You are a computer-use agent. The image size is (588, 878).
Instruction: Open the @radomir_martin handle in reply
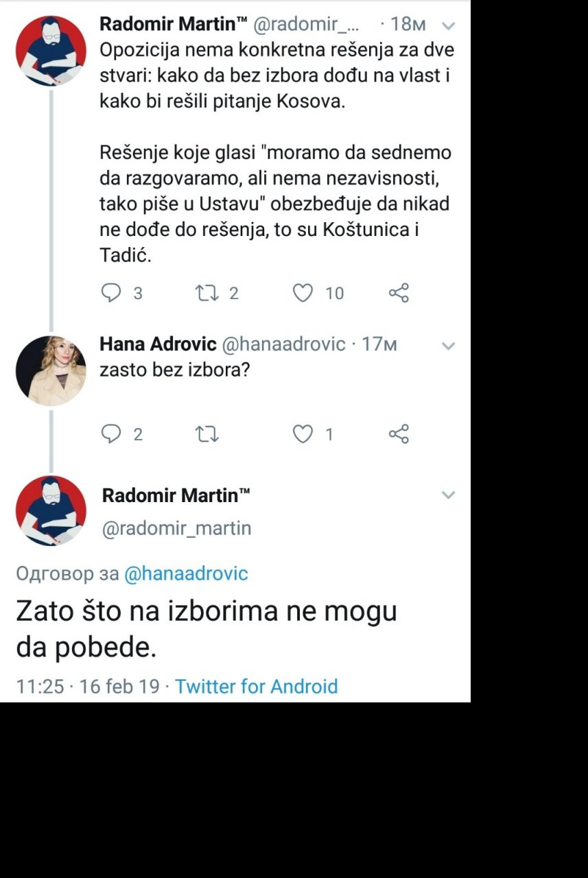[x=176, y=528]
